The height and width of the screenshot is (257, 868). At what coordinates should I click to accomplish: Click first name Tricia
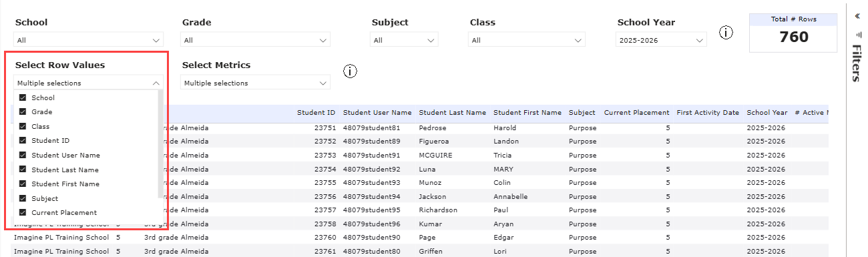coord(504,155)
